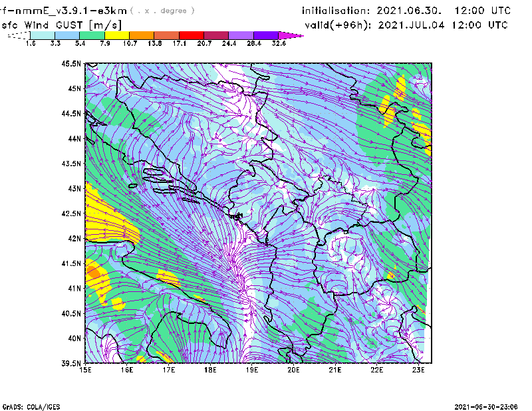Viewport: 532px width, 411px height.
Task: Click the 45.5N latitude label
Action: click(x=72, y=63)
